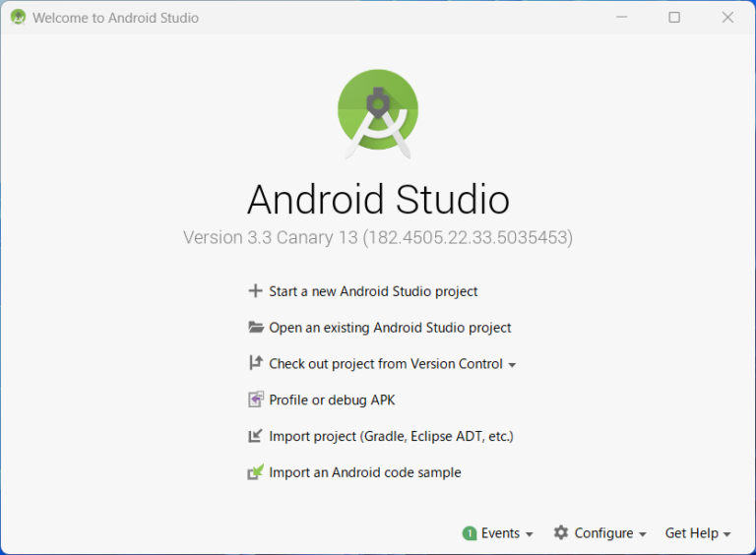Screen dimensions: 756x555
Task: Click the open folder icon
Action: pos(256,328)
